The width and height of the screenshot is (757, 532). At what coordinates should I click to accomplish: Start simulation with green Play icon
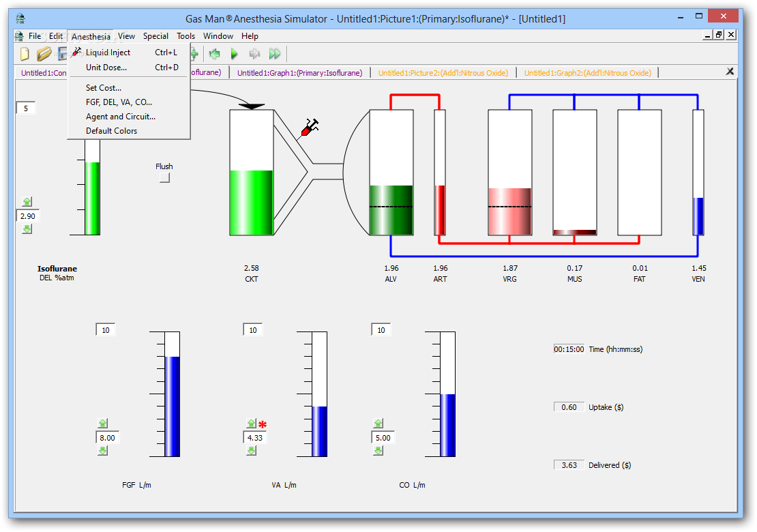235,54
